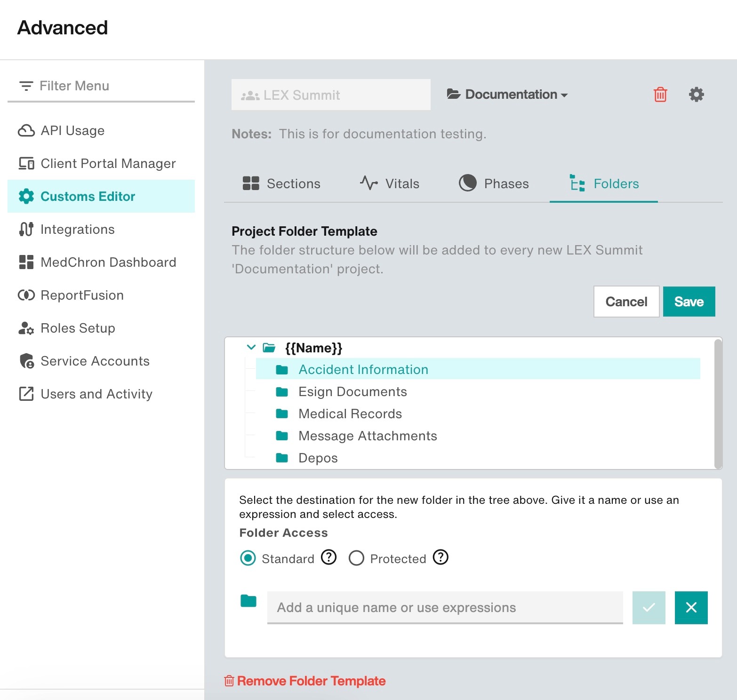Click the Filter Menu lines icon

(26, 86)
